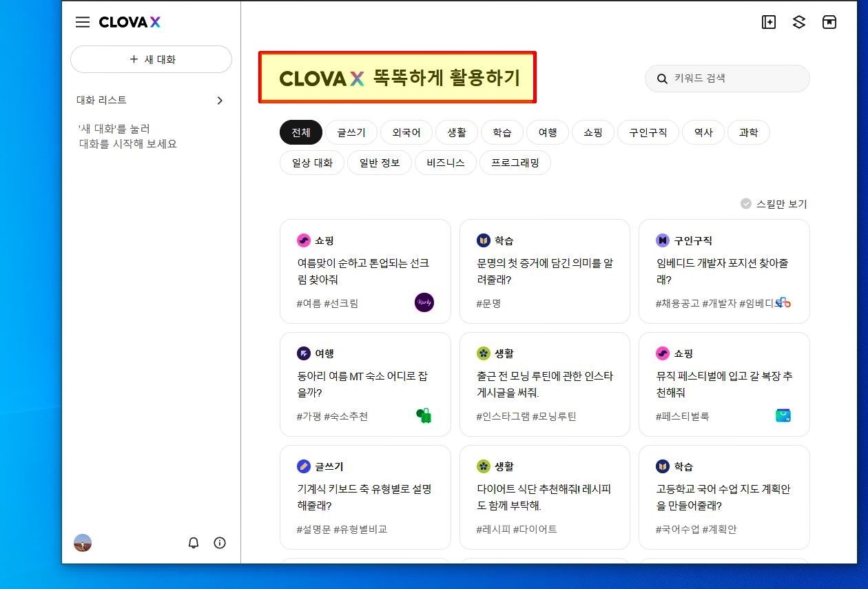This screenshot has height=589, width=868.
Task: Open the diet meal plan prompt text
Action: tap(544, 497)
